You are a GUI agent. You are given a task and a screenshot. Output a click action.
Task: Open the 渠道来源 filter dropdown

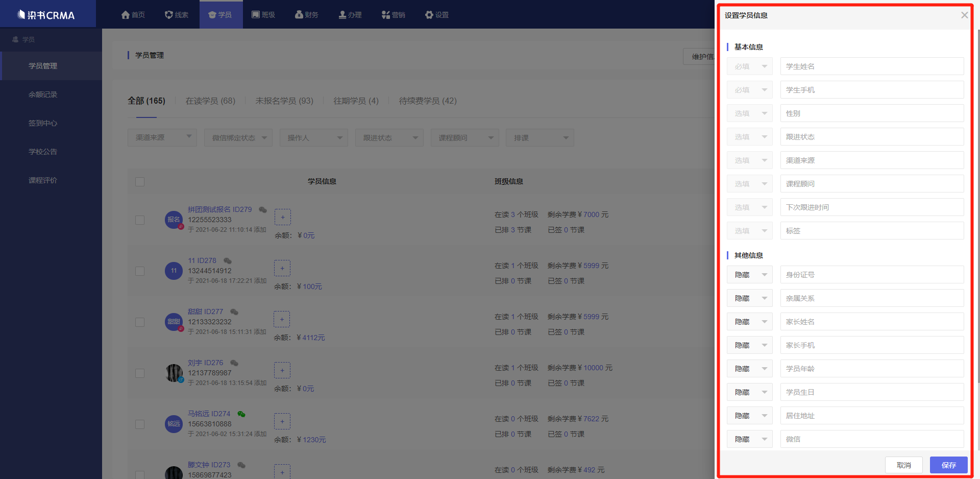(x=162, y=137)
